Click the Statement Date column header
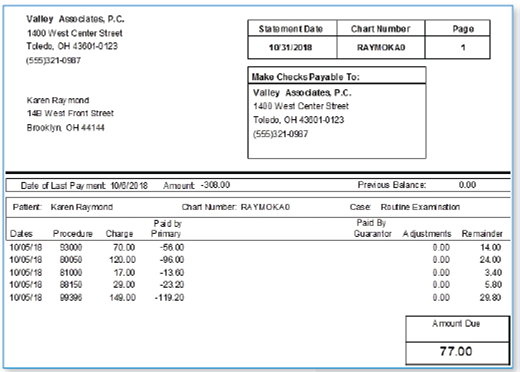Screen dimensions: 520x372 pos(291,29)
